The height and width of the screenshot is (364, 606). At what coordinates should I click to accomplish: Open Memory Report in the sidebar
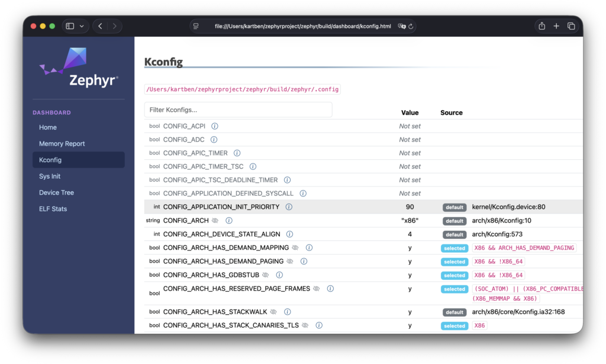(x=62, y=144)
